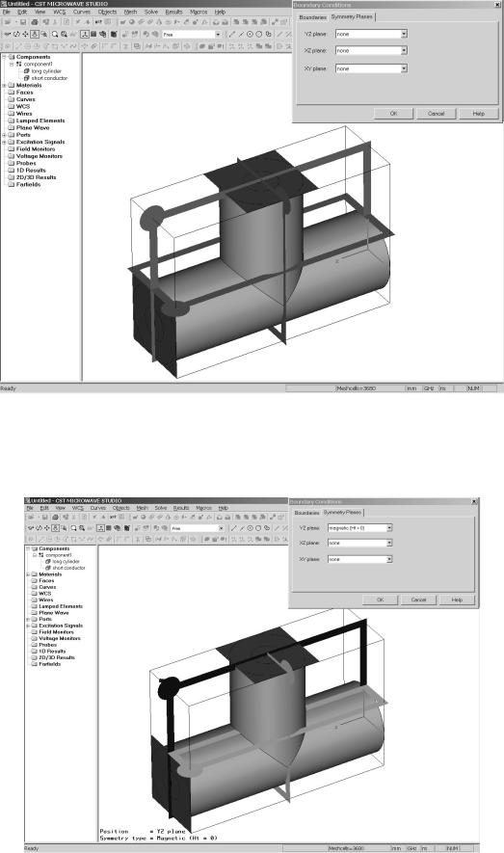Viewport: 504px width, 853px height.
Task: Select the Rotate view tool in lower CST window
Action: point(40,528)
